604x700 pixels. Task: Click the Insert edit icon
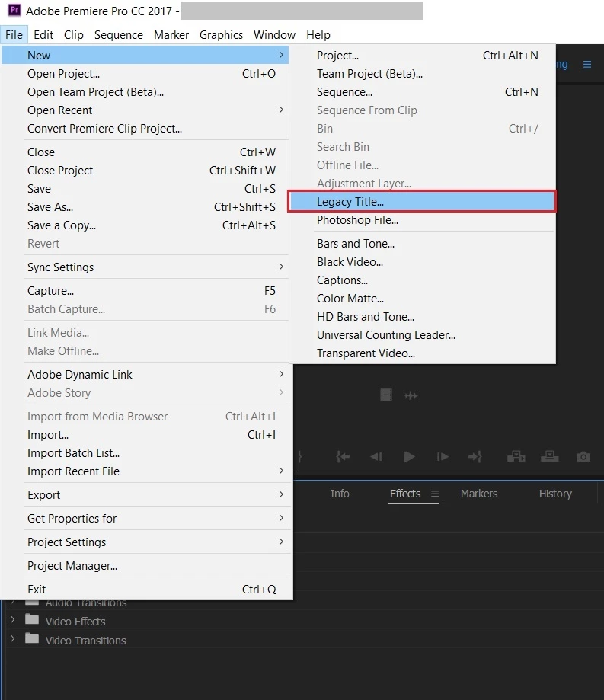point(516,457)
